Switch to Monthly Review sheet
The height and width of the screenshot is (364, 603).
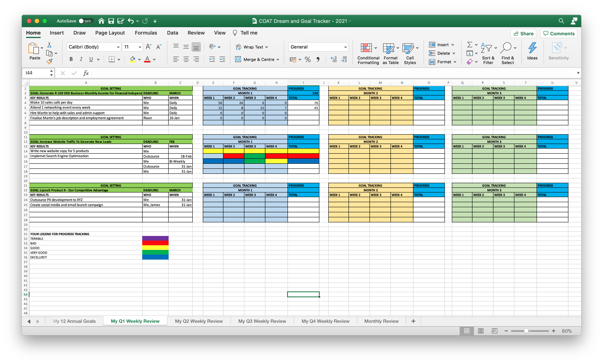(381, 321)
